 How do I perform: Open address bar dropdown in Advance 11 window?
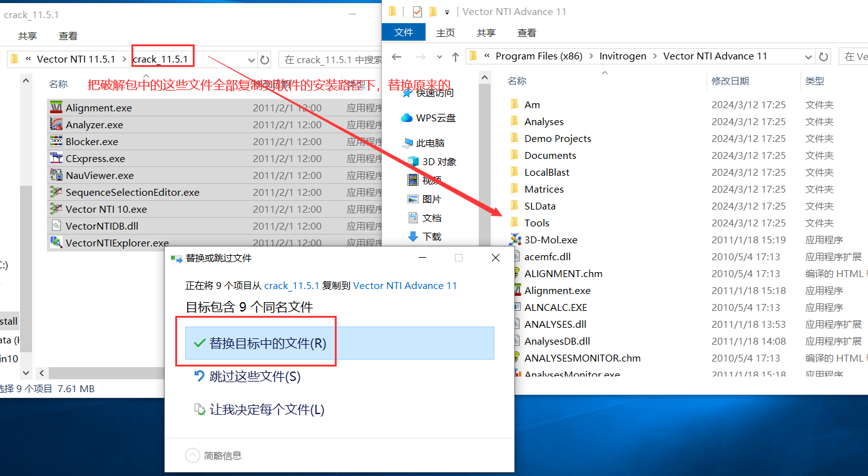click(809, 56)
